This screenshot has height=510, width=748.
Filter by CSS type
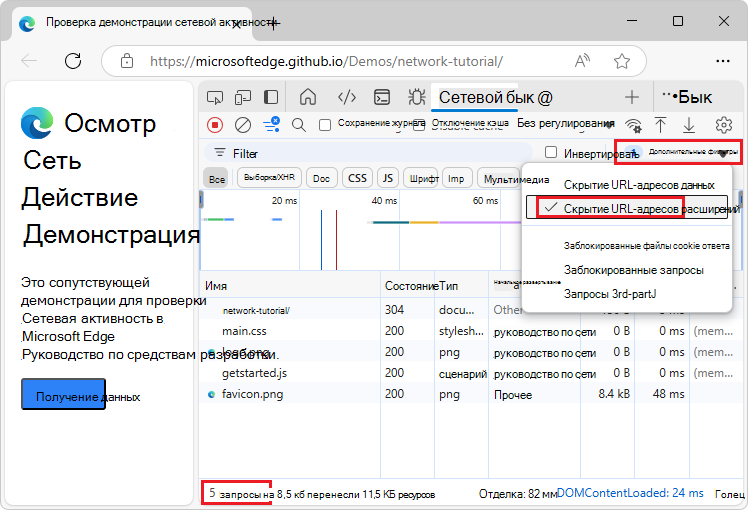(x=357, y=178)
